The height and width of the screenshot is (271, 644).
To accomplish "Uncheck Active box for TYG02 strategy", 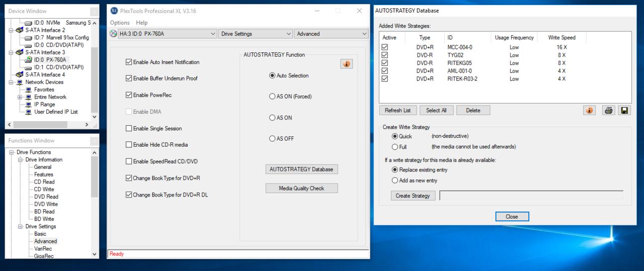I will coord(385,55).
